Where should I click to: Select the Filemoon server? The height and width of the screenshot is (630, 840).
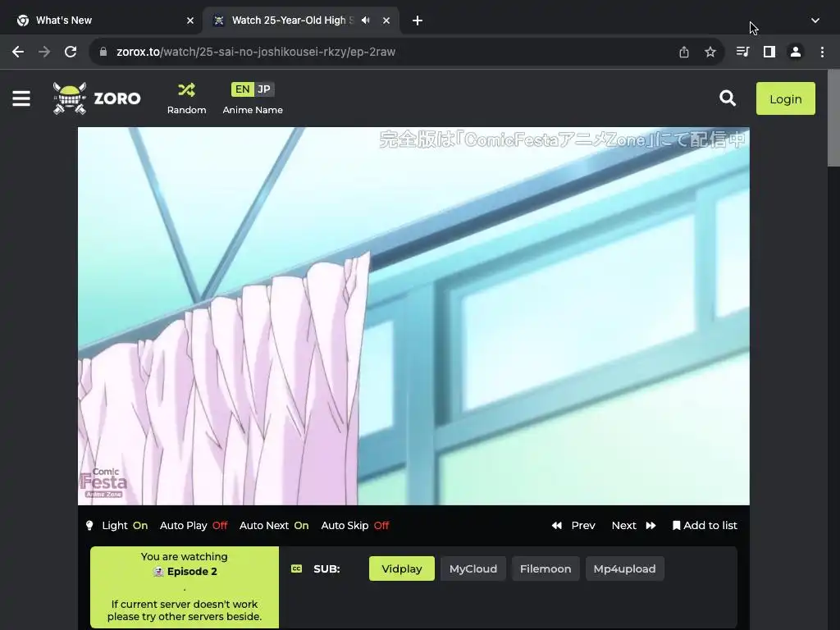(546, 569)
